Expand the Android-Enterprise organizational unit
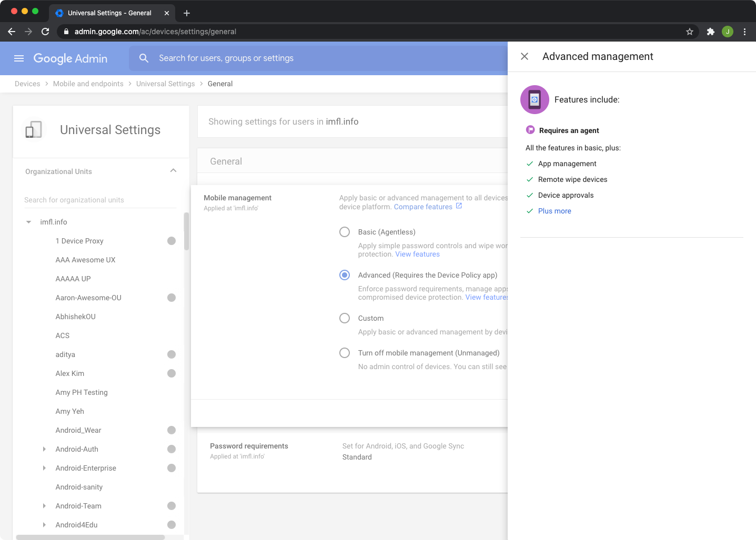Viewport: 756px width, 540px height. click(x=44, y=468)
